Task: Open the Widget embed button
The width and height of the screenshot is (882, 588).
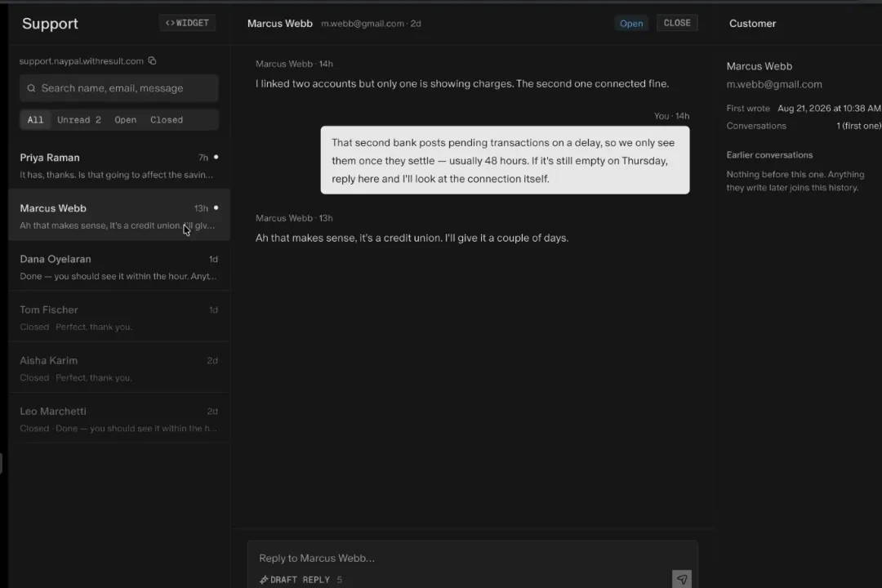Action: (187, 23)
